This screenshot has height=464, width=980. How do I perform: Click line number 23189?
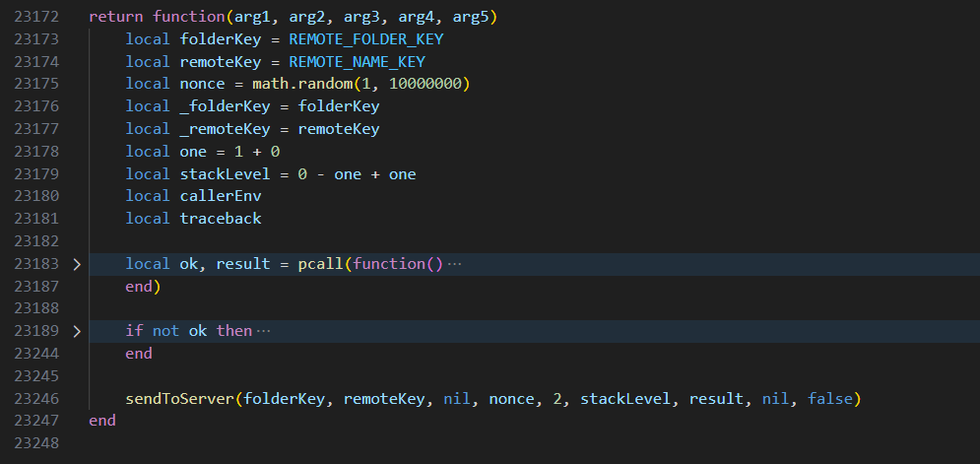[36, 331]
